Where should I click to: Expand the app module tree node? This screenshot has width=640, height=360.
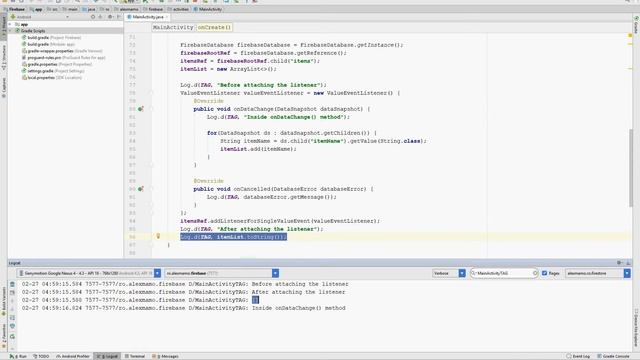click(x=11, y=24)
